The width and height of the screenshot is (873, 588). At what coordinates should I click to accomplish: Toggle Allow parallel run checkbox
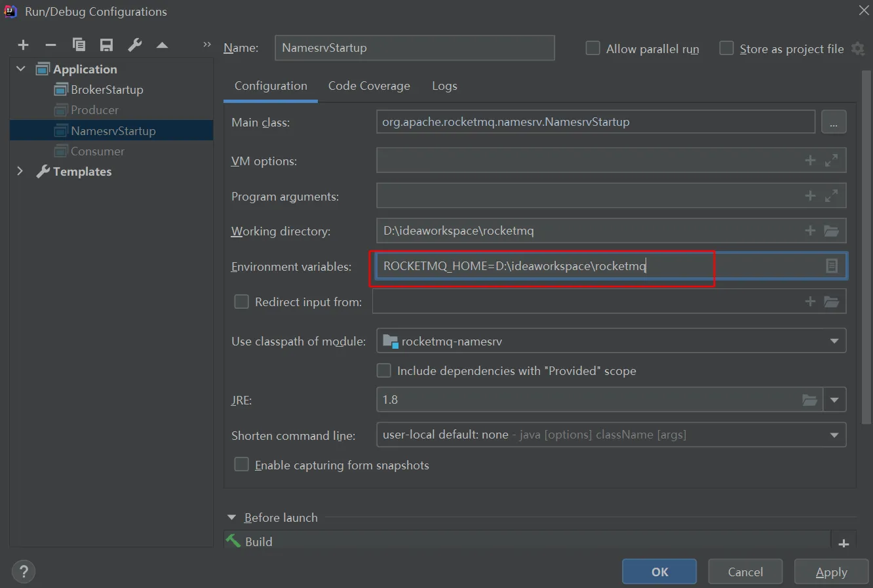tap(592, 48)
